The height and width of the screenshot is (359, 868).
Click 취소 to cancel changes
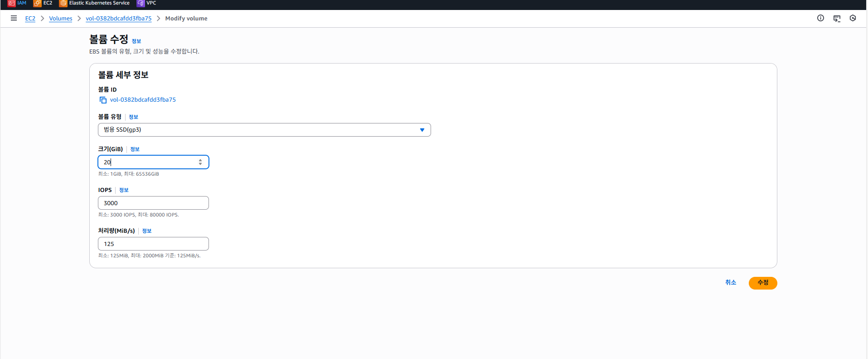coord(731,282)
